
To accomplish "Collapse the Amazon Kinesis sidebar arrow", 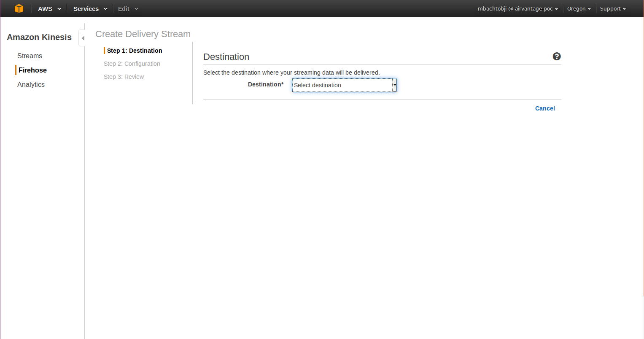I will point(83,38).
